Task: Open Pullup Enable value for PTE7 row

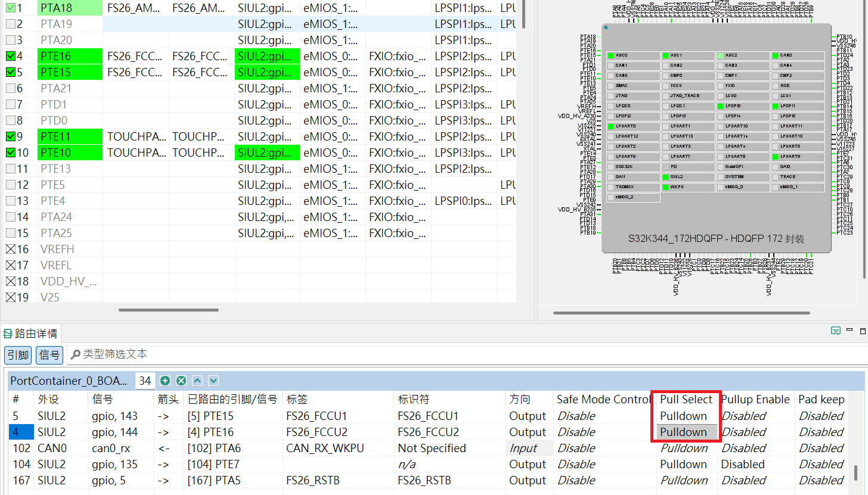Action: (x=756, y=464)
